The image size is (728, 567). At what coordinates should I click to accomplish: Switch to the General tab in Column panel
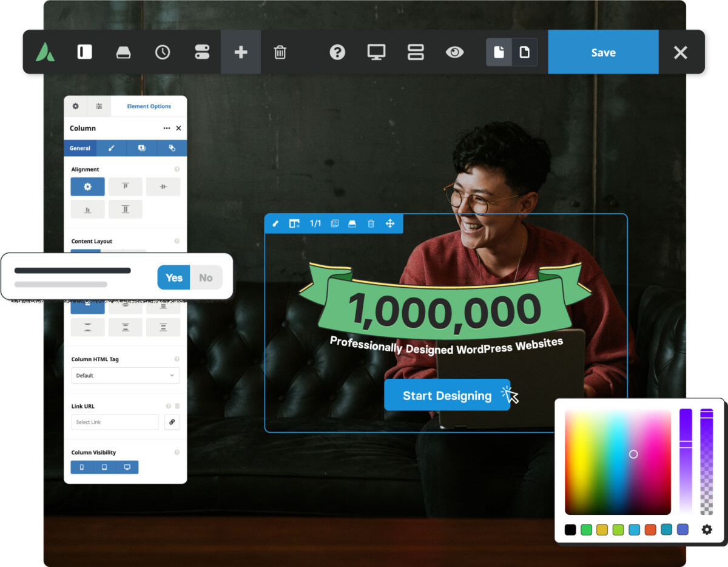pyautogui.click(x=80, y=148)
